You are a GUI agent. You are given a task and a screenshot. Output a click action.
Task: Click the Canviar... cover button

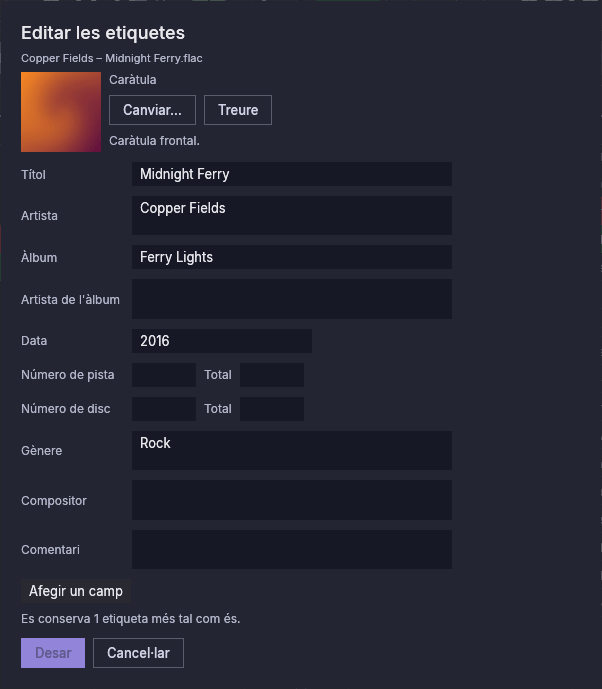(x=152, y=110)
